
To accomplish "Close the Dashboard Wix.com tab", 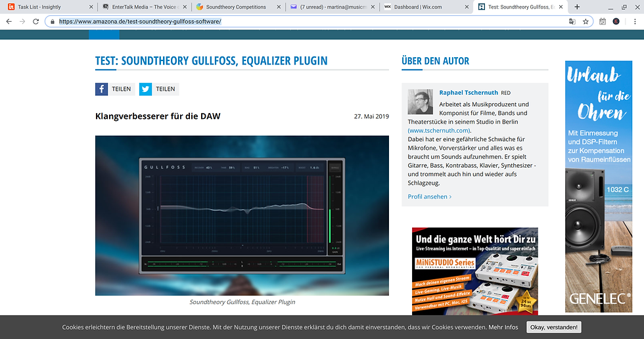I will point(467,7).
